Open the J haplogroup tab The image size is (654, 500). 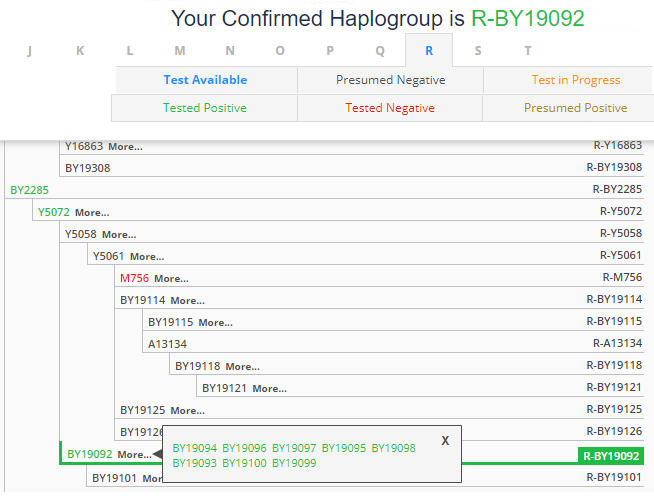(29, 51)
